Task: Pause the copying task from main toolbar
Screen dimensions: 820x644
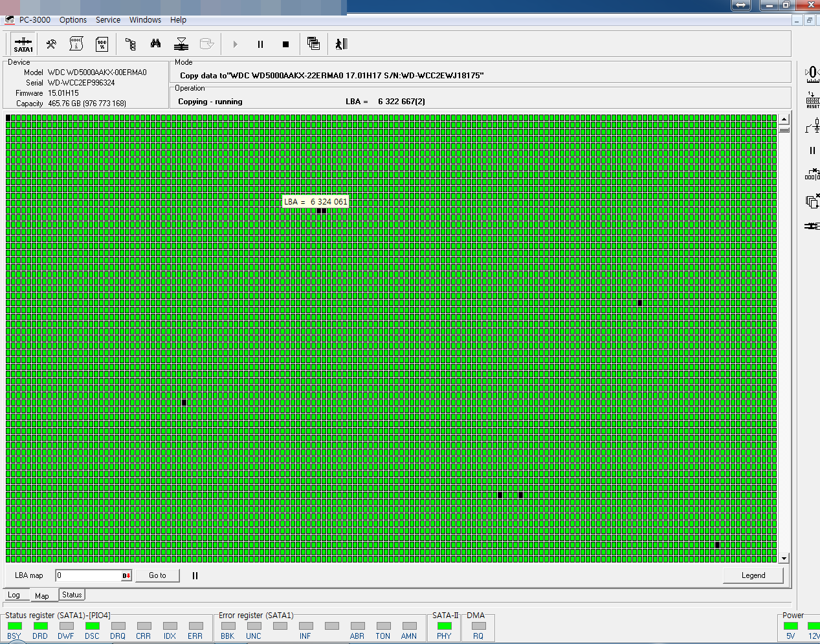Action: pyautogui.click(x=260, y=44)
